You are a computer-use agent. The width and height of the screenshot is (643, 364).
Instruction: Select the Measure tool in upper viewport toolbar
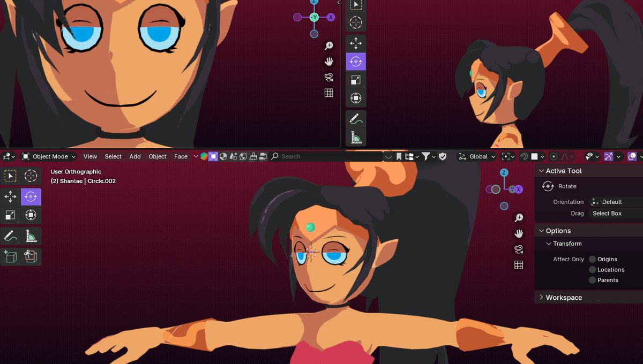tap(356, 137)
